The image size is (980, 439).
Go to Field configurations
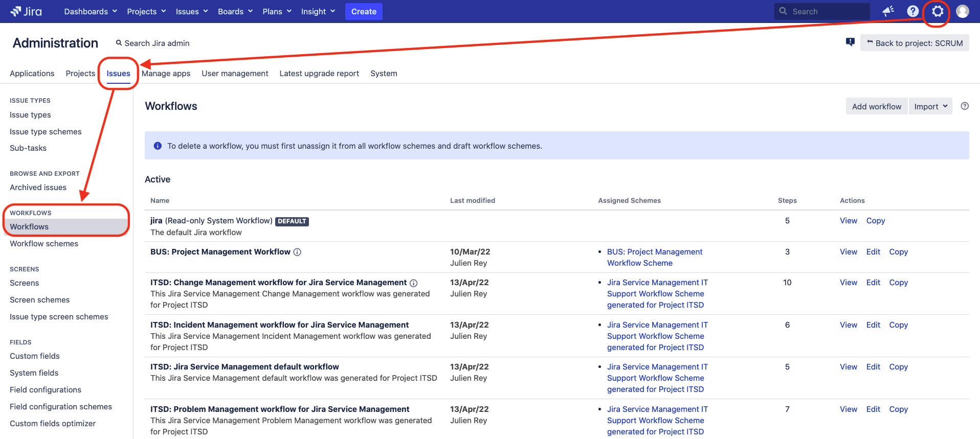click(x=46, y=390)
